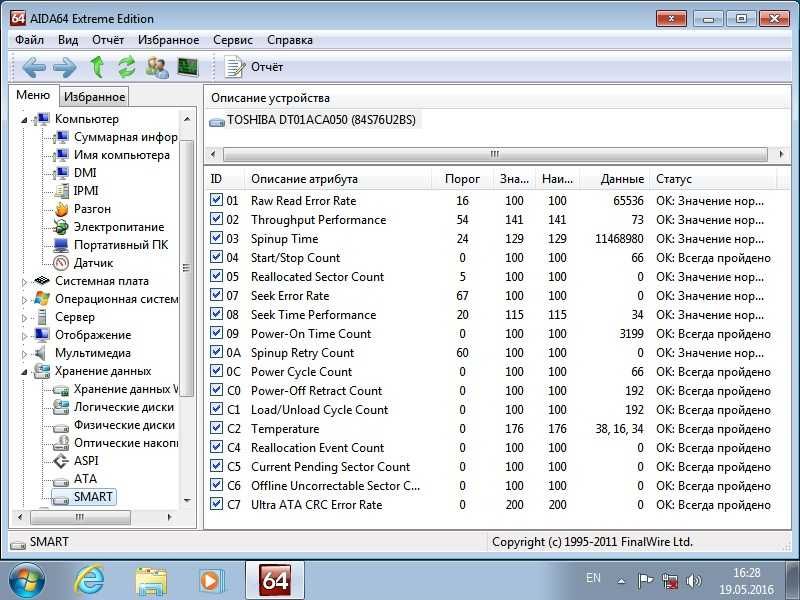Toggle the C7 Ultra ATA CRC checkbox
Screen dimensions: 800x600
[216, 504]
